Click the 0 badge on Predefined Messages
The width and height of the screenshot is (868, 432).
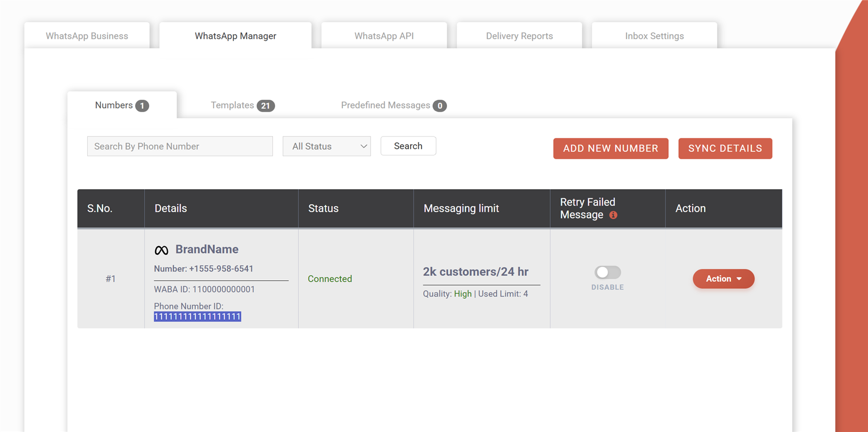coord(440,106)
